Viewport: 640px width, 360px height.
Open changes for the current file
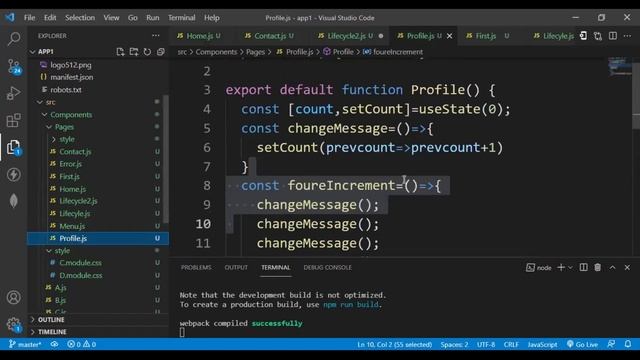[584, 36]
